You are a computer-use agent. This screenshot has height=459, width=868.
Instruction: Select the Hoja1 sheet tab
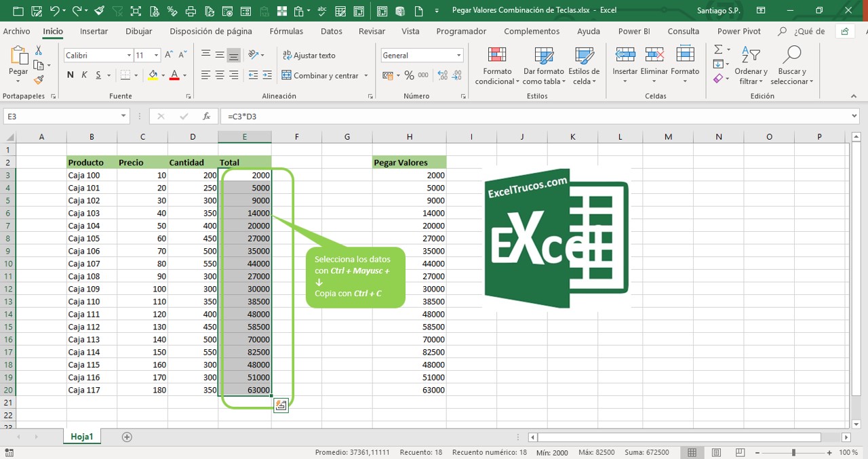pos(81,437)
